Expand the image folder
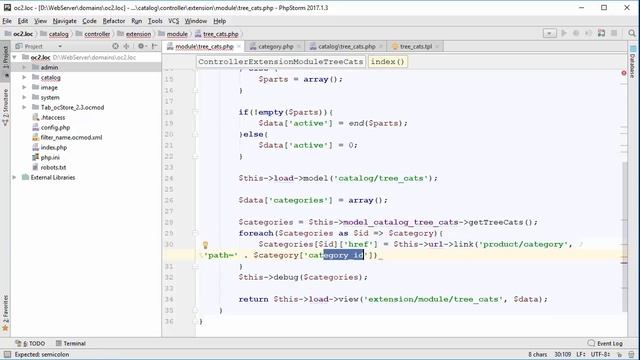Screen dimensions: 640x360 pos(24,87)
